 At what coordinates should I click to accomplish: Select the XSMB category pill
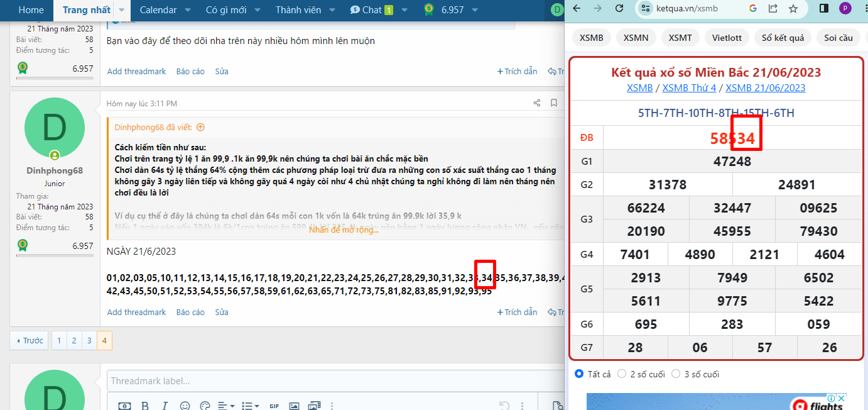[592, 38]
